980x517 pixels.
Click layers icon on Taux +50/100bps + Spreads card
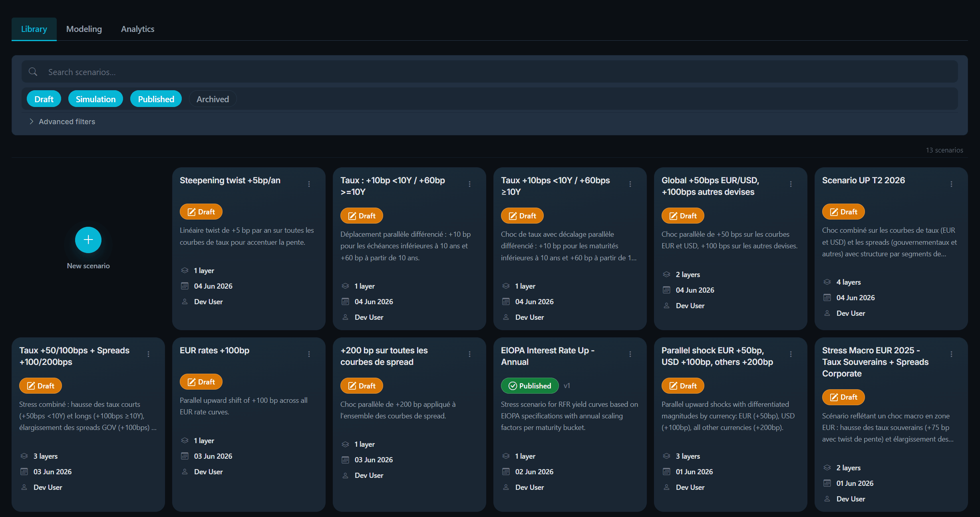(x=24, y=456)
